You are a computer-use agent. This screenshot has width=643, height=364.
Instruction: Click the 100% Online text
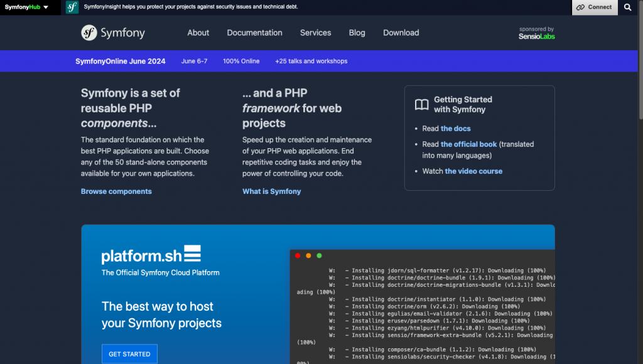coord(241,61)
